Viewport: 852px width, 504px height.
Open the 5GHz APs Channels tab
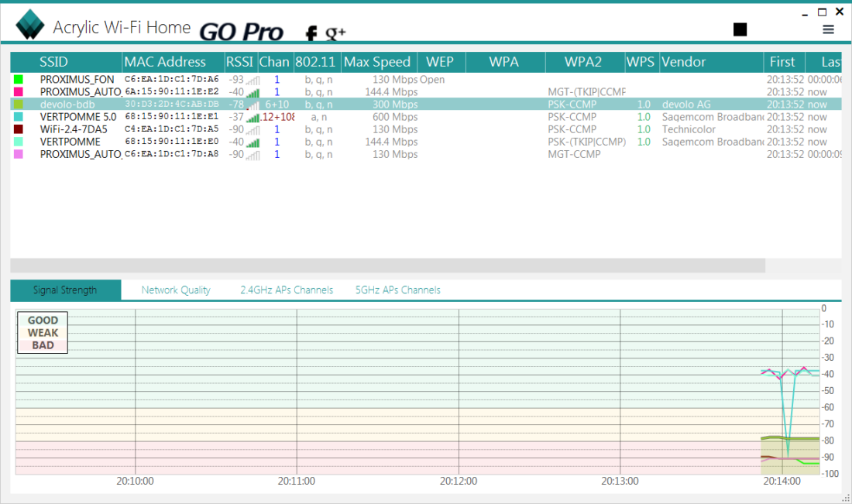397,290
